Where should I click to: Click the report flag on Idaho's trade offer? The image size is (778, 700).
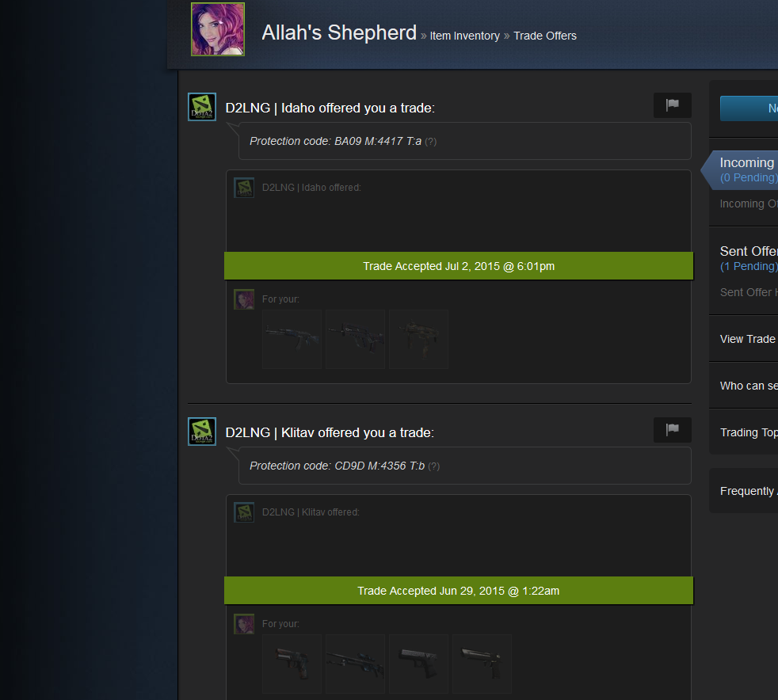pos(673,105)
